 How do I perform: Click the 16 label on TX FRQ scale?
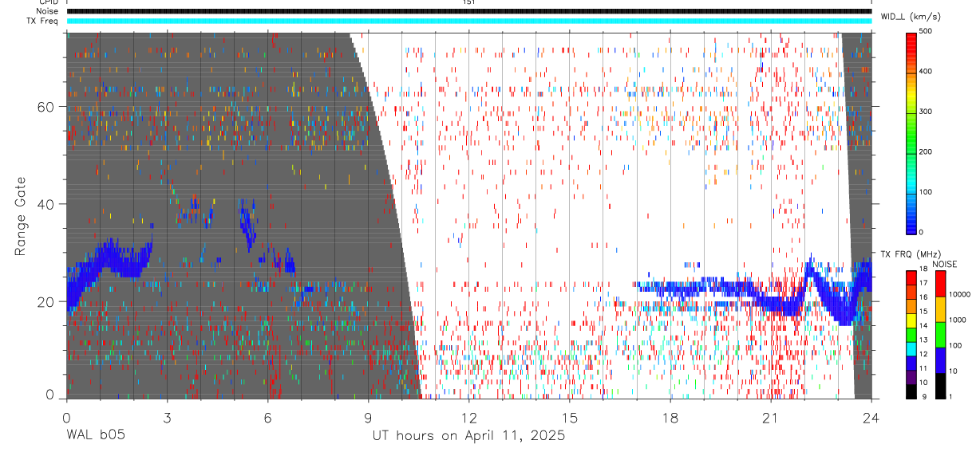click(x=924, y=297)
